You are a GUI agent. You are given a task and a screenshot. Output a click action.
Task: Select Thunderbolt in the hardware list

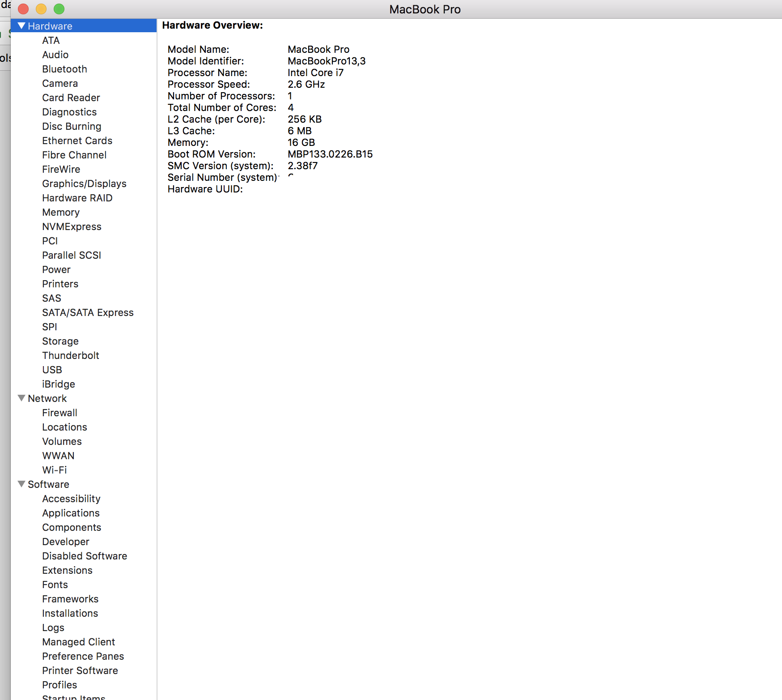pos(71,355)
